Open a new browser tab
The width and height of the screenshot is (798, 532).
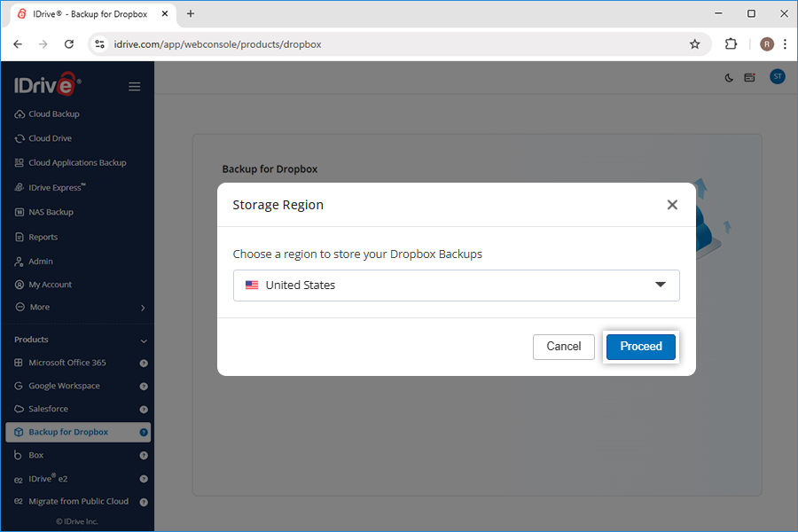click(x=191, y=14)
